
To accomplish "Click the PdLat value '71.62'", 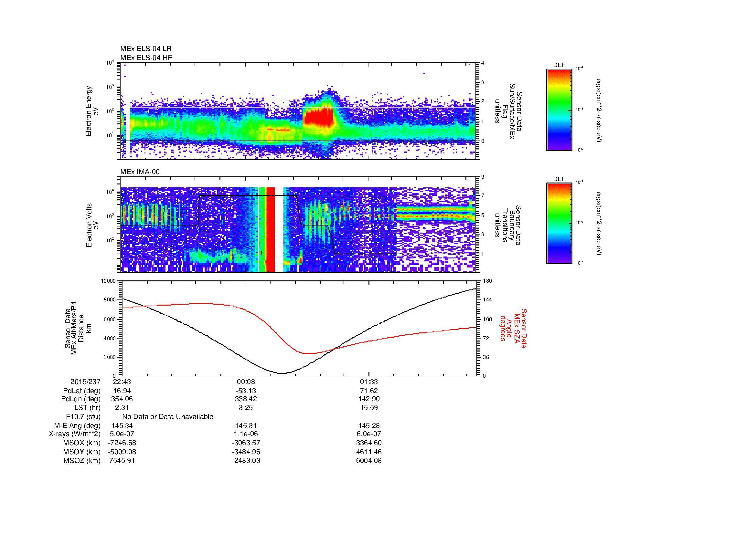I will pyautogui.click(x=369, y=391).
